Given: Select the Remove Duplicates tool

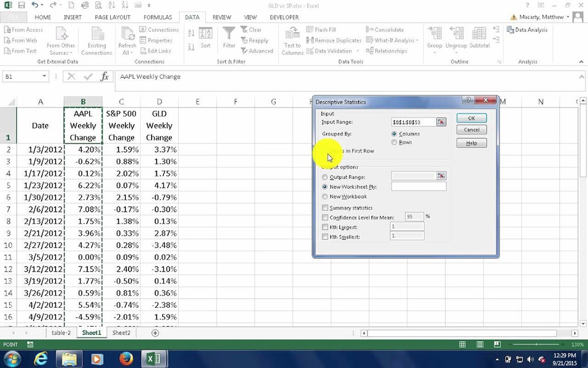Looking at the screenshot, I should 333,40.
